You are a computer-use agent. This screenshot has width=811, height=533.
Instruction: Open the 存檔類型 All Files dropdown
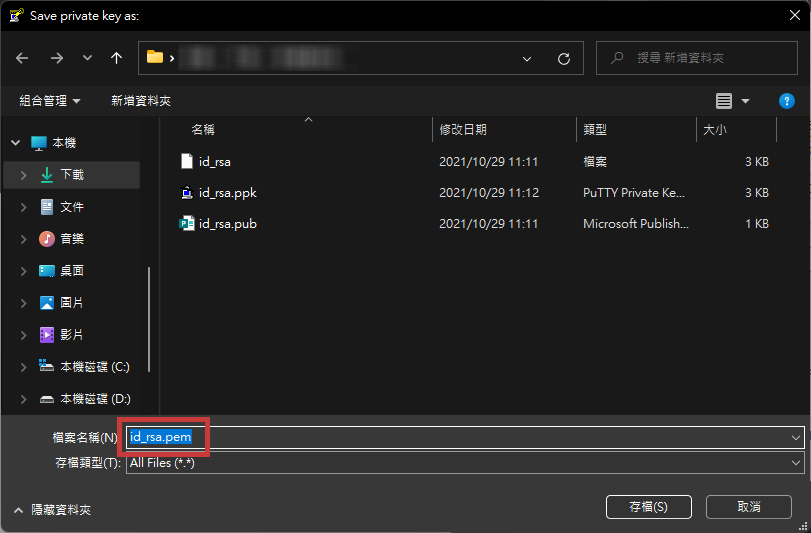796,463
